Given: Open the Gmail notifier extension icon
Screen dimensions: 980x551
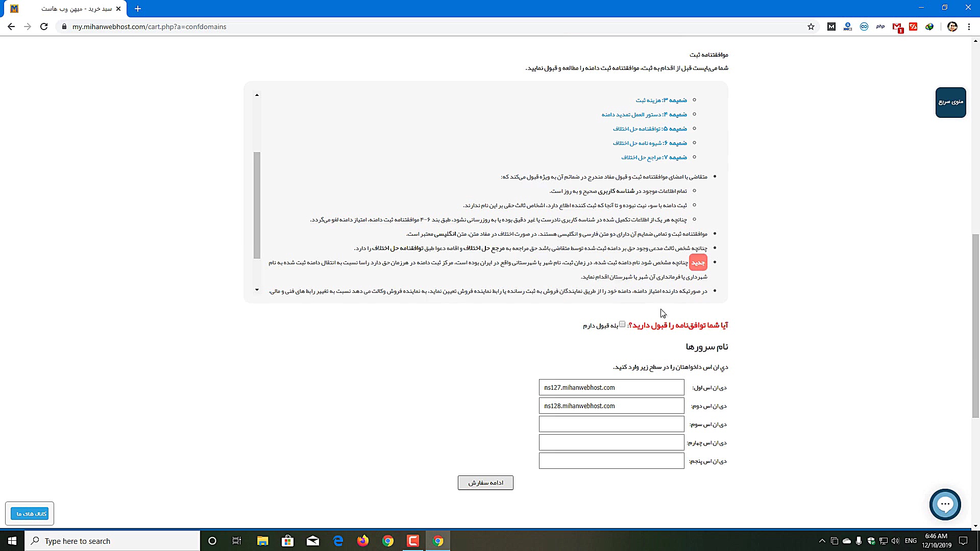Looking at the screenshot, I should [898, 27].
